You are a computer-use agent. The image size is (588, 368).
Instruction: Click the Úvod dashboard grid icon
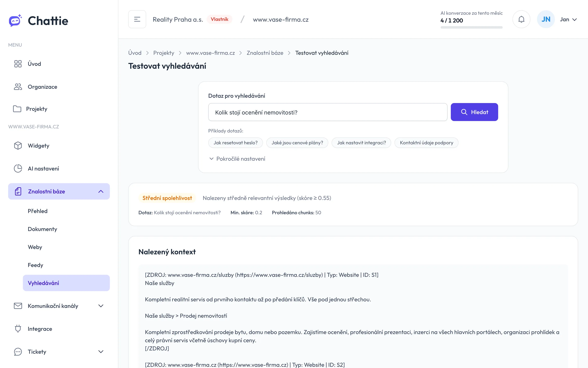point(18,64)
